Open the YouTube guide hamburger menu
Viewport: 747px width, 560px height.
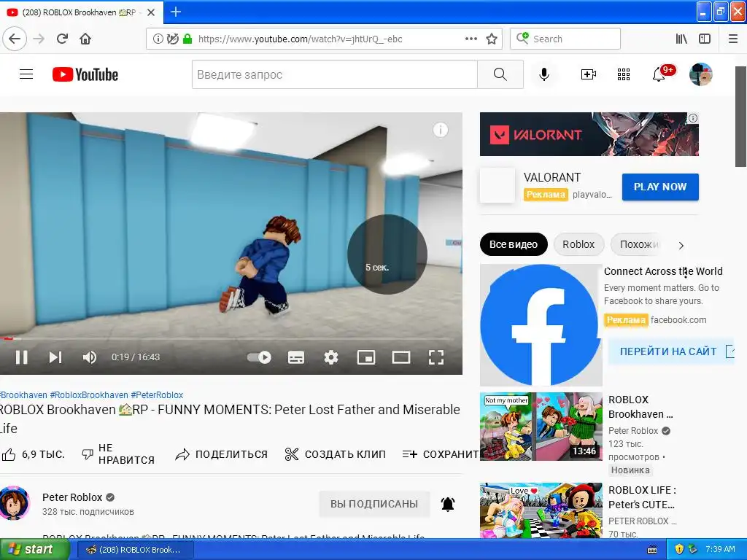(26, 74)
